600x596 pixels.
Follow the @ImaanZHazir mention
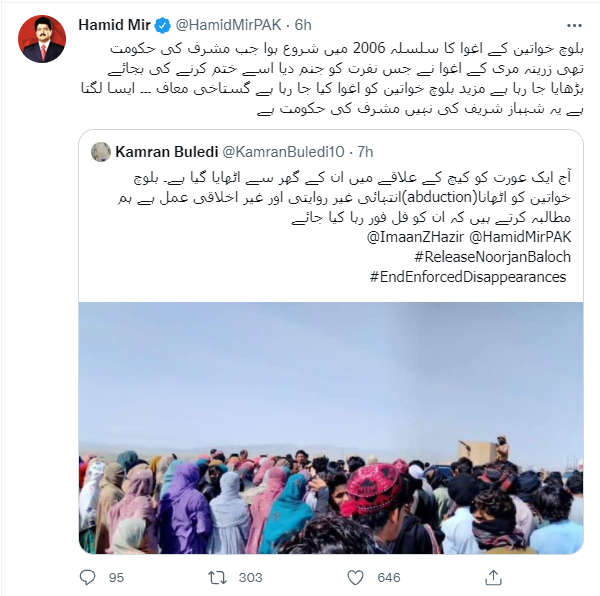416,237
